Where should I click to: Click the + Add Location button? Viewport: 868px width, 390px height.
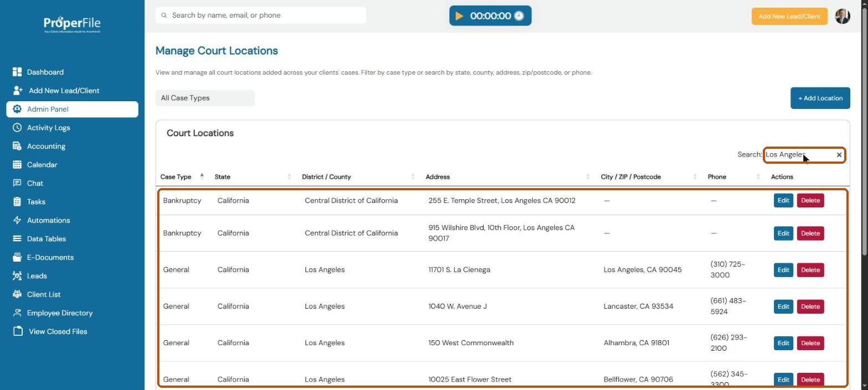coord(820,98)
